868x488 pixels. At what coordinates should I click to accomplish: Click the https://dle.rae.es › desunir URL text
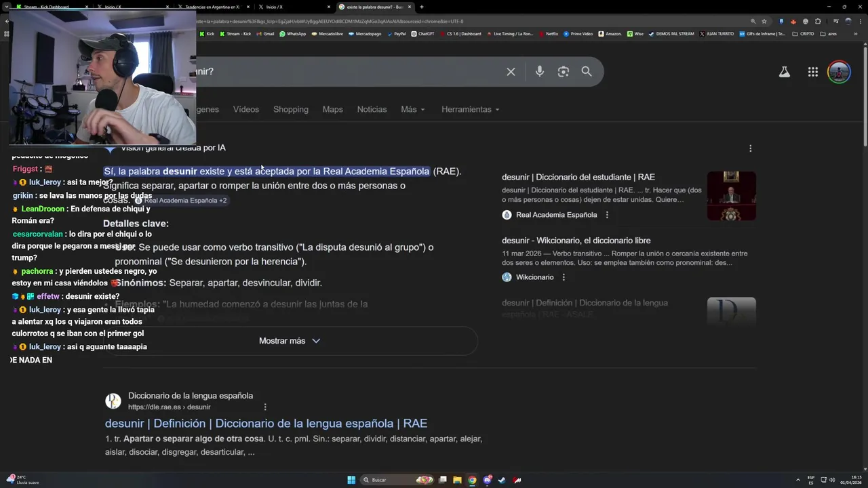coord(170,407)
